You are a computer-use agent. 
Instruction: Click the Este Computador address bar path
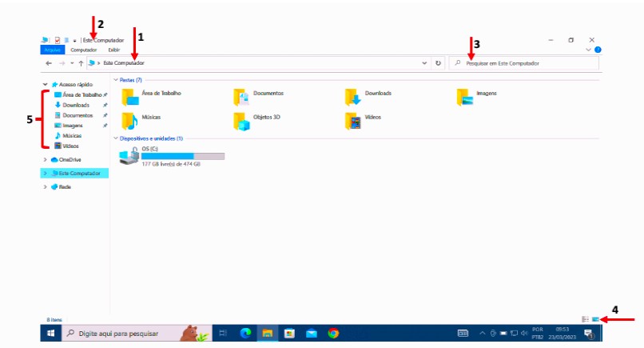(124, 63)
